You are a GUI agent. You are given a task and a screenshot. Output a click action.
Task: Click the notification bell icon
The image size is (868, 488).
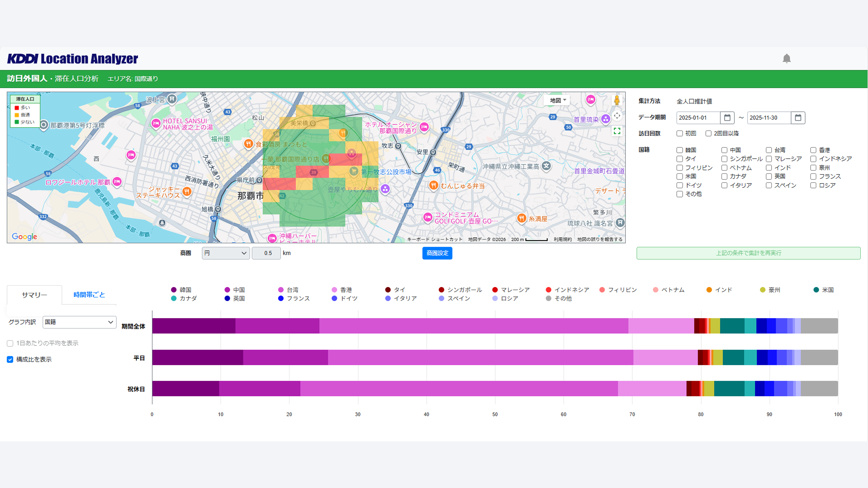point(786,59)
